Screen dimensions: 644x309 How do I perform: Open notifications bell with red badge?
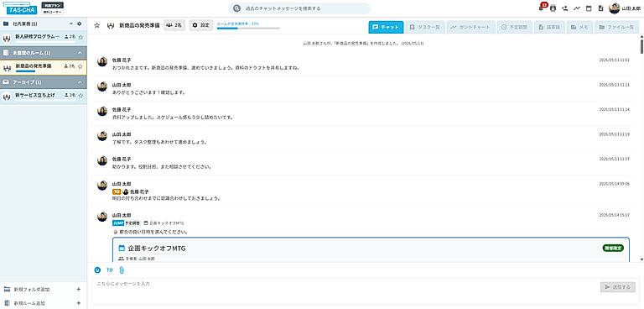(x=542, y=8)
